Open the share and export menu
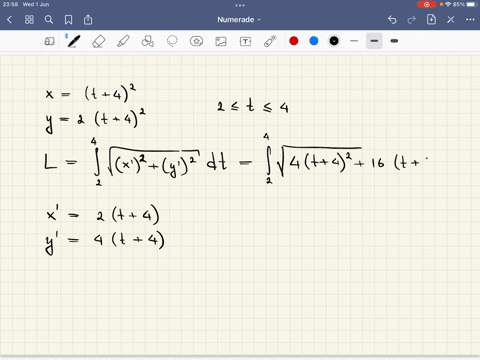This screenshot has width=480, height=360. point(88,20)
